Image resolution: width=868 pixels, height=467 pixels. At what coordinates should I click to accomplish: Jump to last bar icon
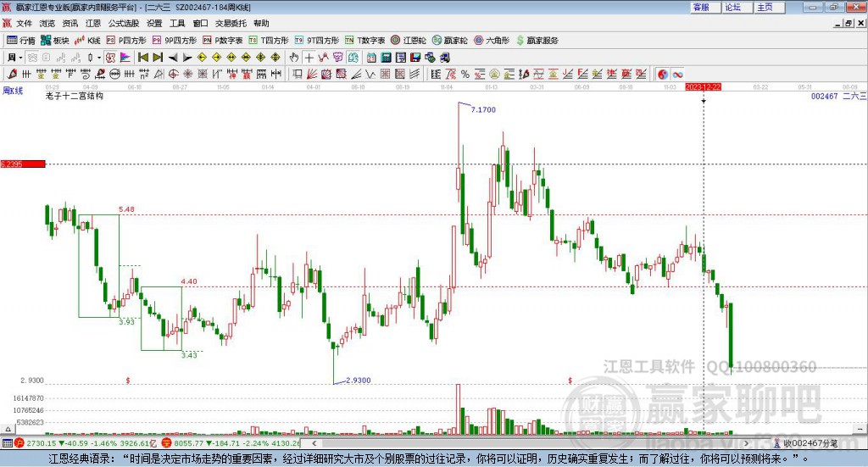[158, 58]
